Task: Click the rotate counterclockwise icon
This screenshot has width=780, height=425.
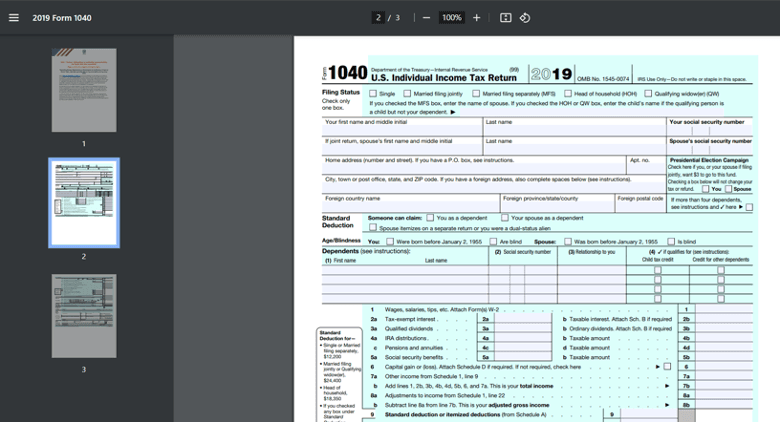Action: point(525,18)
